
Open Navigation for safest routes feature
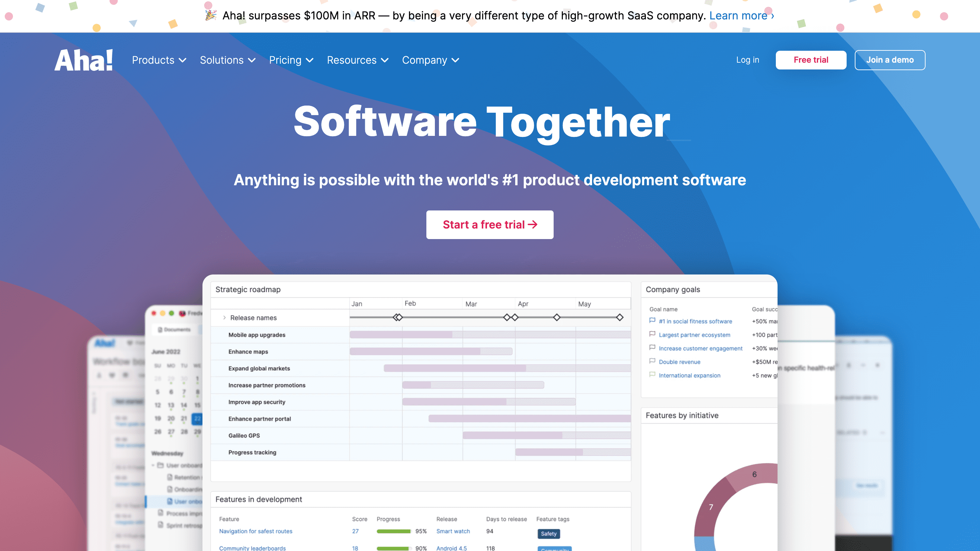click(256, 531)
